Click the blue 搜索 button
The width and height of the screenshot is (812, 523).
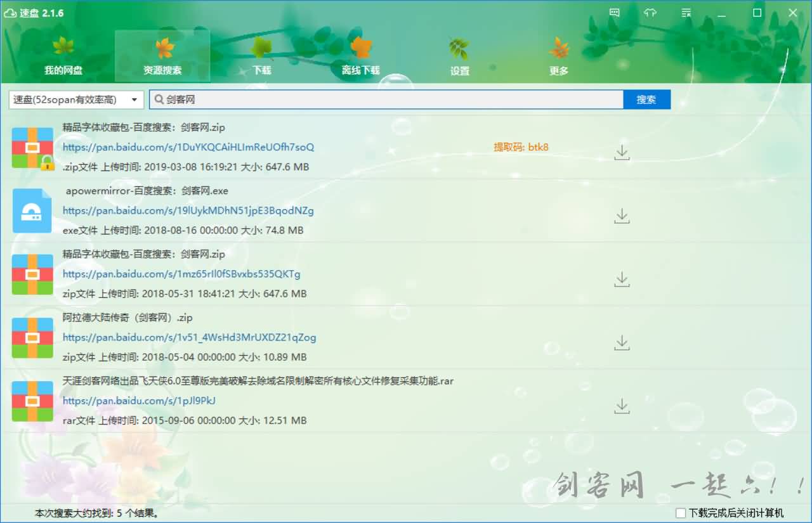[646, 100]
